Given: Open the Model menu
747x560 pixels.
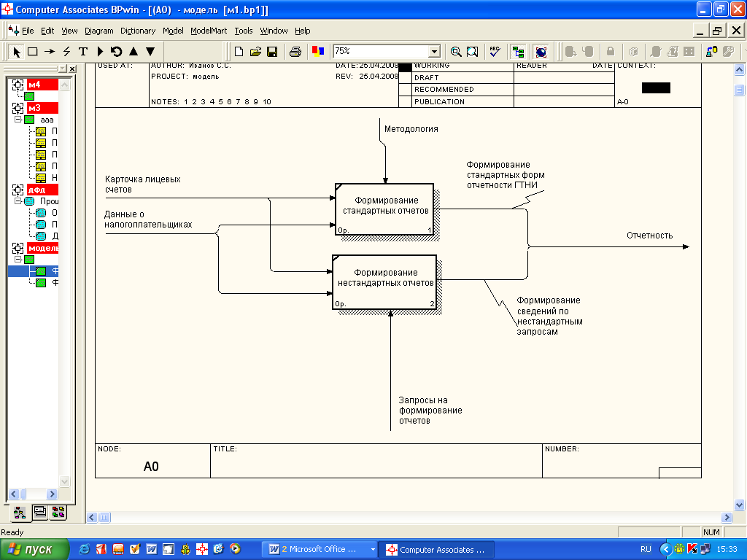Looking at the screenshot, I should 173,31.
